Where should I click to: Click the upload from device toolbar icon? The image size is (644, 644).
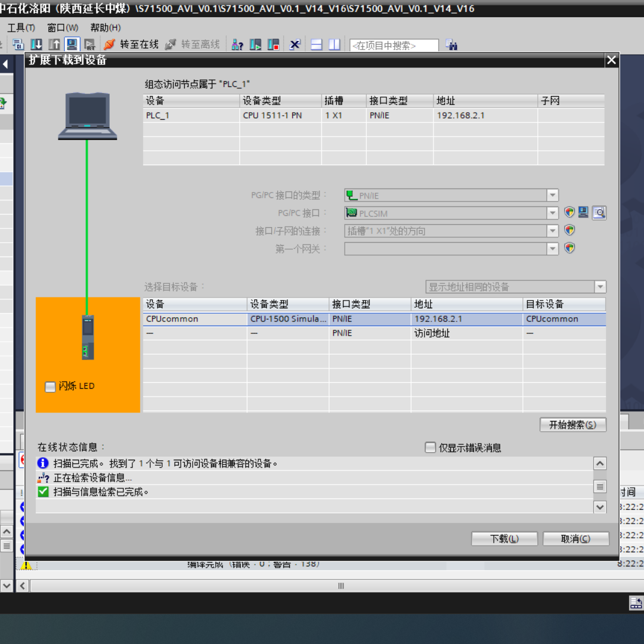54,45
